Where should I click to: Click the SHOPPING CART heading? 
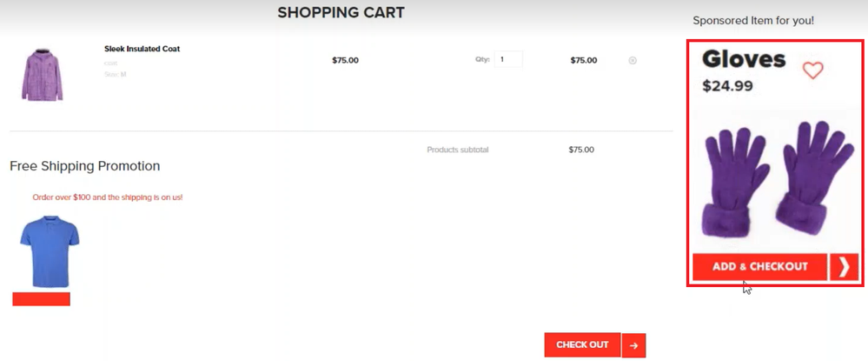341,13
